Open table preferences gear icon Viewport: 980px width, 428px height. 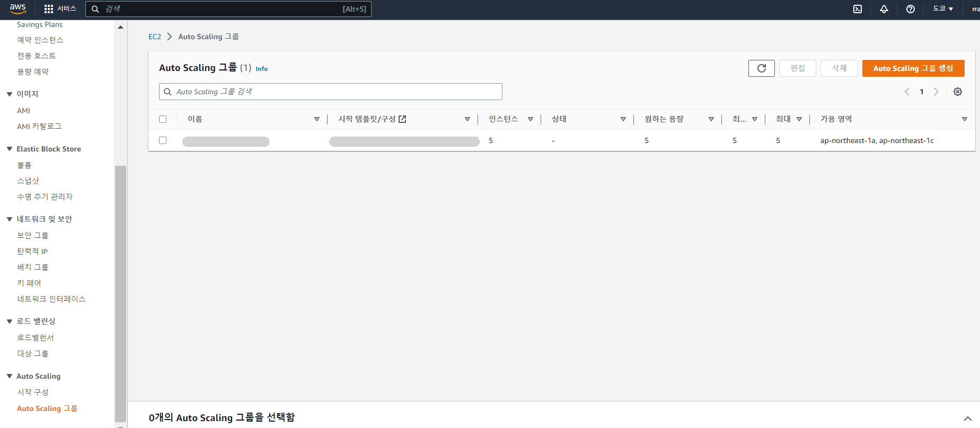coord(958,92)
